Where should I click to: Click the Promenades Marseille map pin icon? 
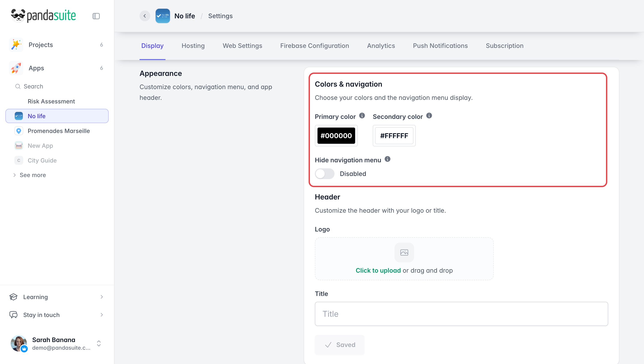click(x=19, y=131)
